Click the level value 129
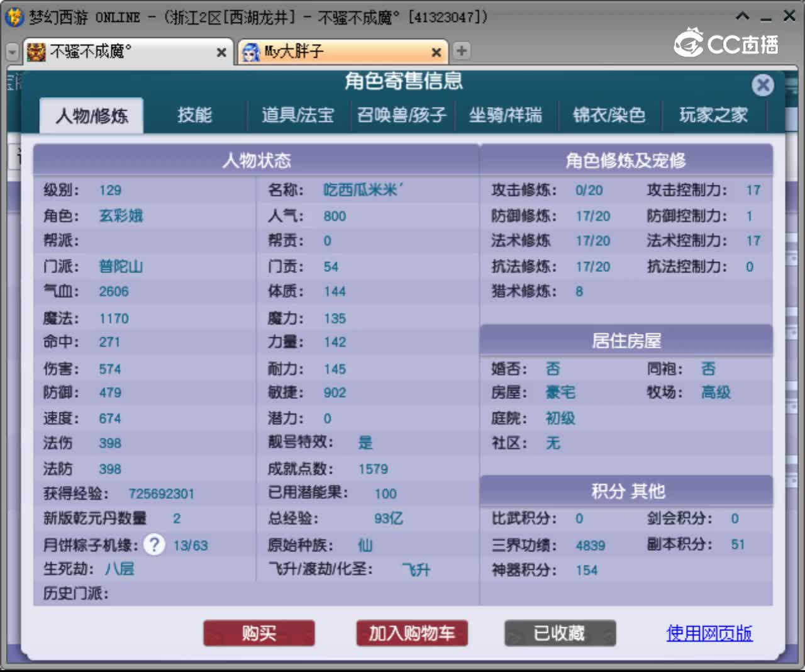This screenshot has width=805, height=672. pyautogui.click(x=110, y=190)
